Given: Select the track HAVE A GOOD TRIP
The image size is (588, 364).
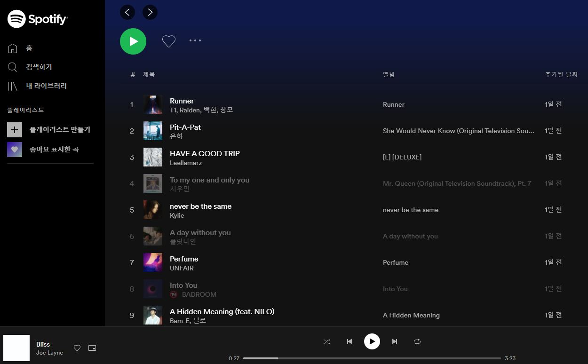Looking at the screenshot, I should [205, 153].
